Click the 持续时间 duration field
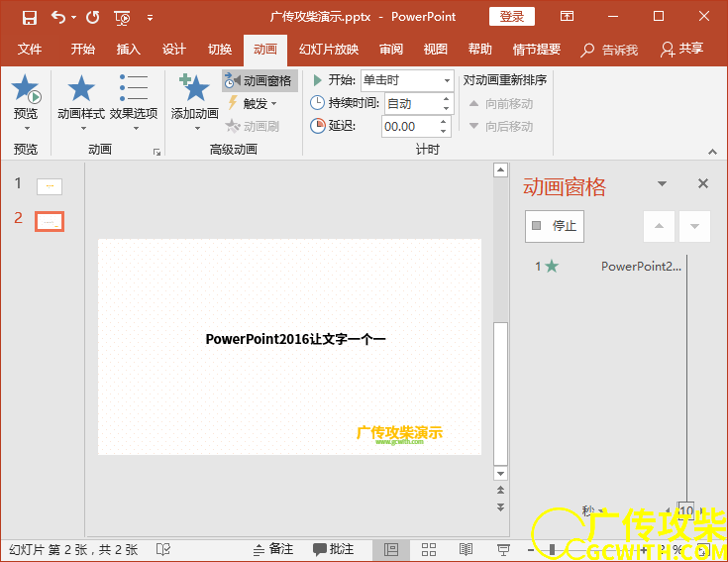The image size is (728, 562). tap(412, 103)
